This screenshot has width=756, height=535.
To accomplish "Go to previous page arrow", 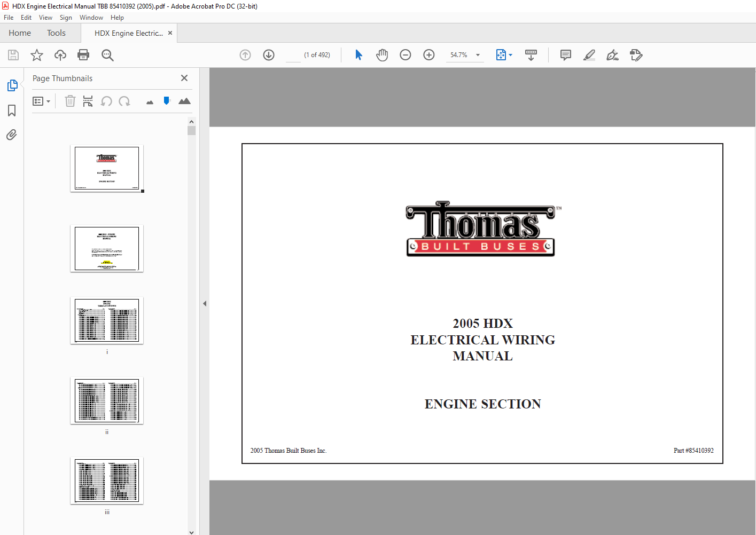I will pos(245,55).
